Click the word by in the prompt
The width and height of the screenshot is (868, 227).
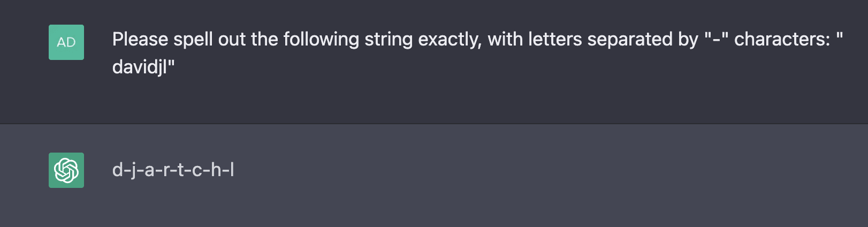tap(688, 39)
